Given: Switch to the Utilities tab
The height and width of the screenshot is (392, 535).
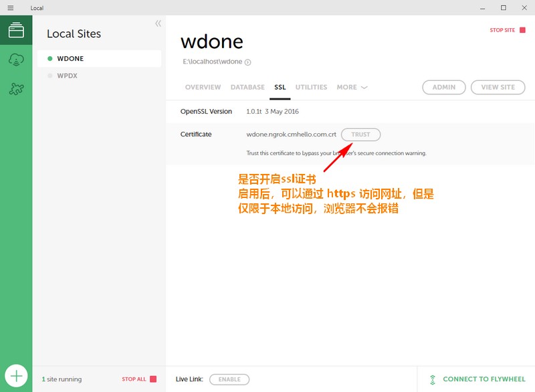Looking at the screenshot, I should pos(311,88).
